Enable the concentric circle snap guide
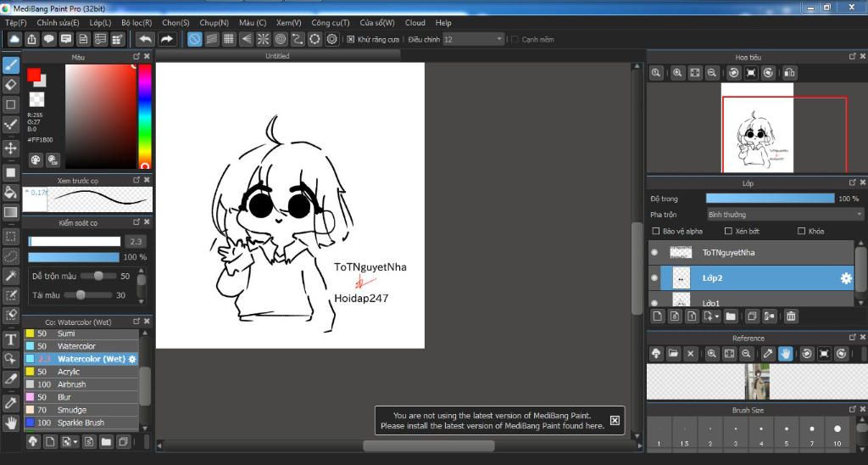Screen dimensions: 868x465 point(280,39)
